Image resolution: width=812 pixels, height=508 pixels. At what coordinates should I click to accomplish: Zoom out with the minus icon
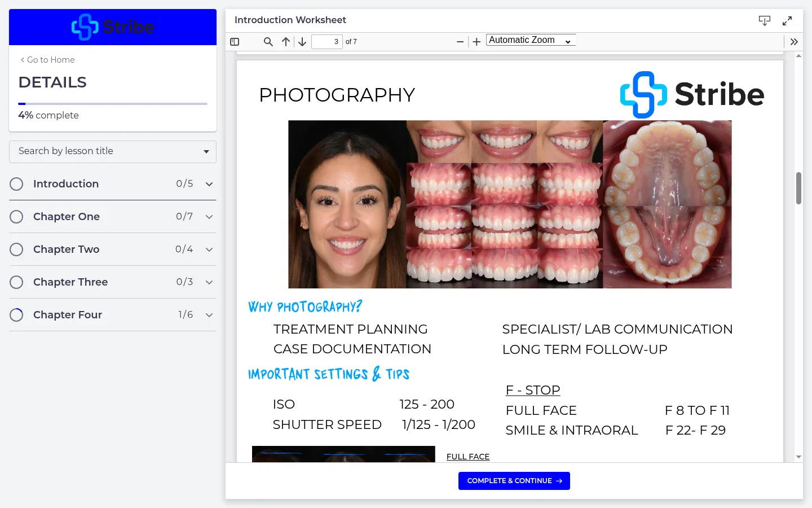[460, 42]
